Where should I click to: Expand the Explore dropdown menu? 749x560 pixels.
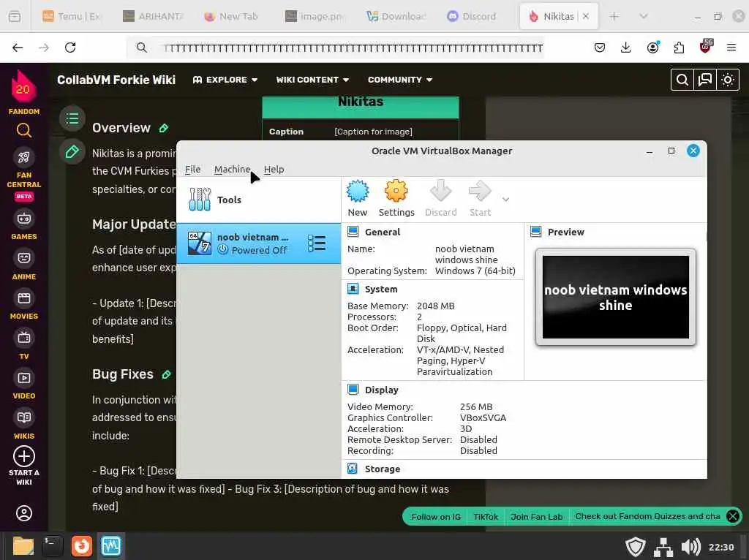(225, 80)
